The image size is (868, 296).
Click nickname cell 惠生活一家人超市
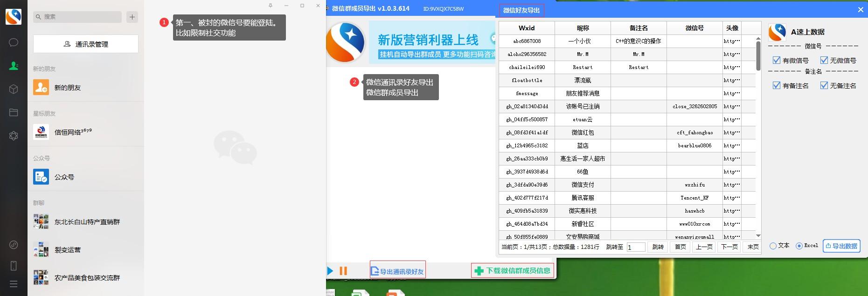tap(583, 158)
